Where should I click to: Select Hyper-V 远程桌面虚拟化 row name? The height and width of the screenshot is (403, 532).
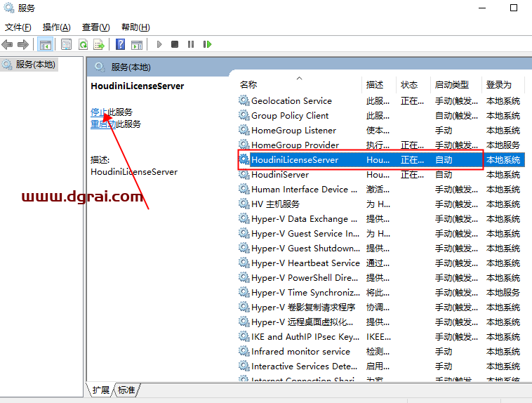pyautogui.click(x=302, y=322)
